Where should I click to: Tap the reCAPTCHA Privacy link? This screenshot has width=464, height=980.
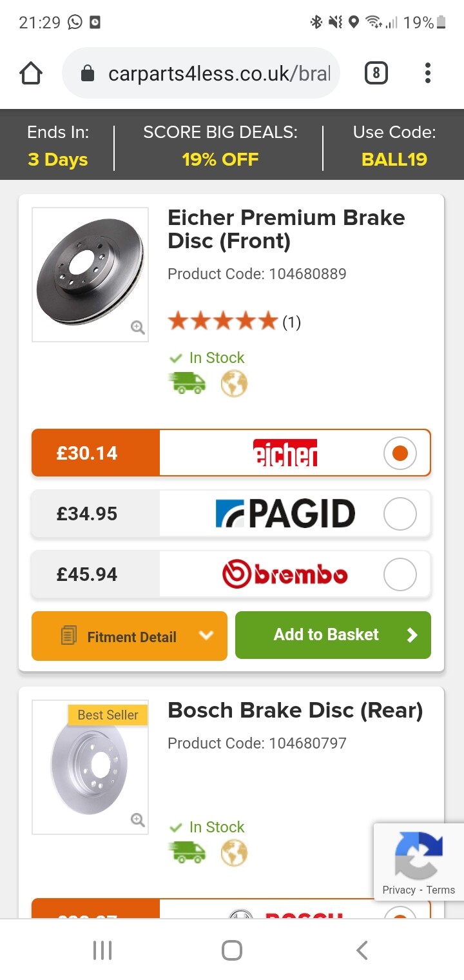tap(398, 890)
